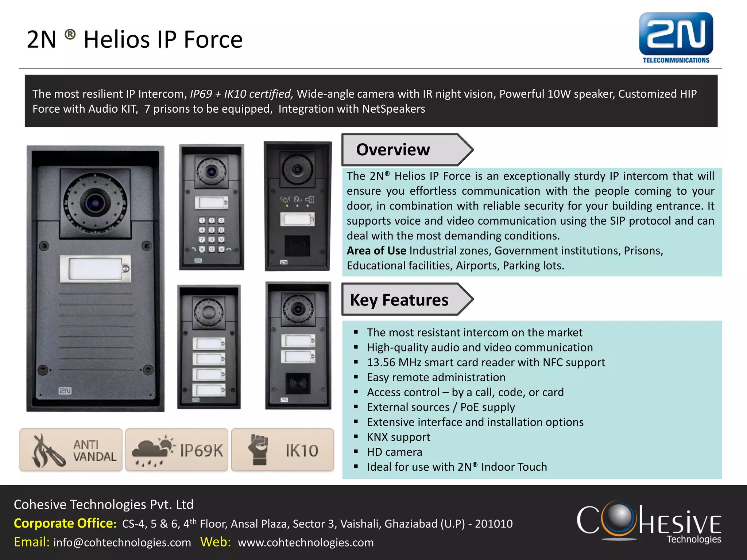
Task: Click the Overview arrow heading
Action: pyautogui.click(x=407, y=149)
